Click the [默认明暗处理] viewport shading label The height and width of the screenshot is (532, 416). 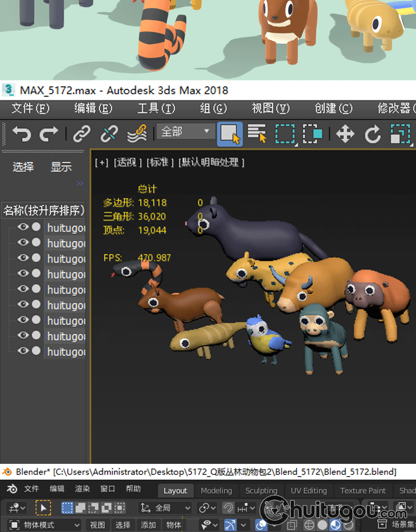point(211,162)
